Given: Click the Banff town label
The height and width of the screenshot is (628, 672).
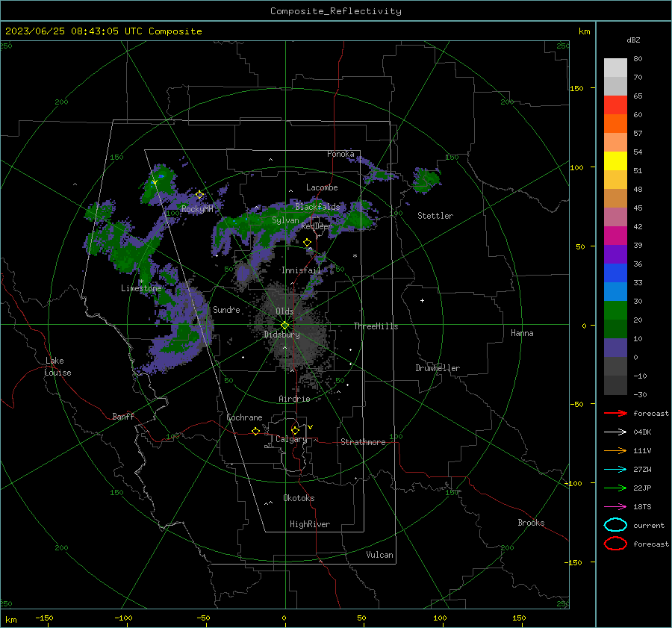Looking at the screenshot, I should coord(123,416).
